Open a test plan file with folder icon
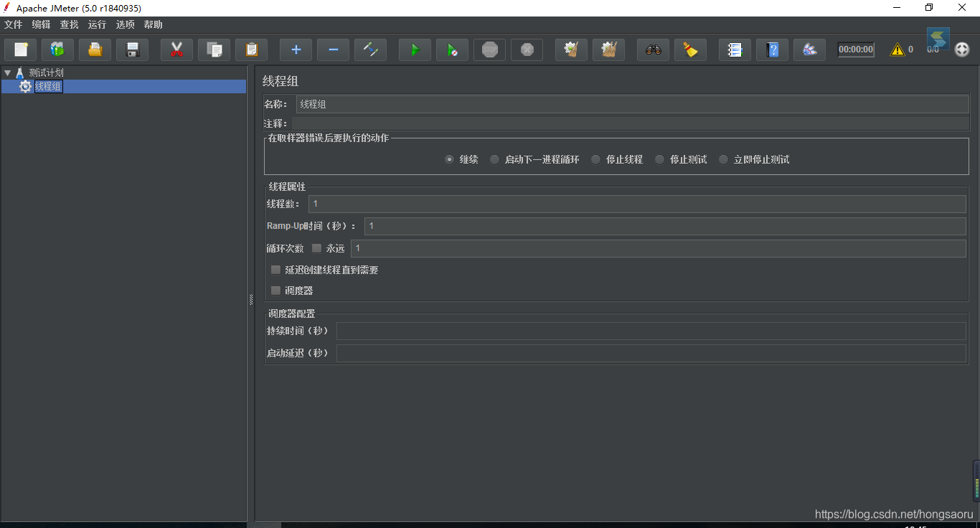This screenshot has height=528, width=980. (x=95, y=49)
